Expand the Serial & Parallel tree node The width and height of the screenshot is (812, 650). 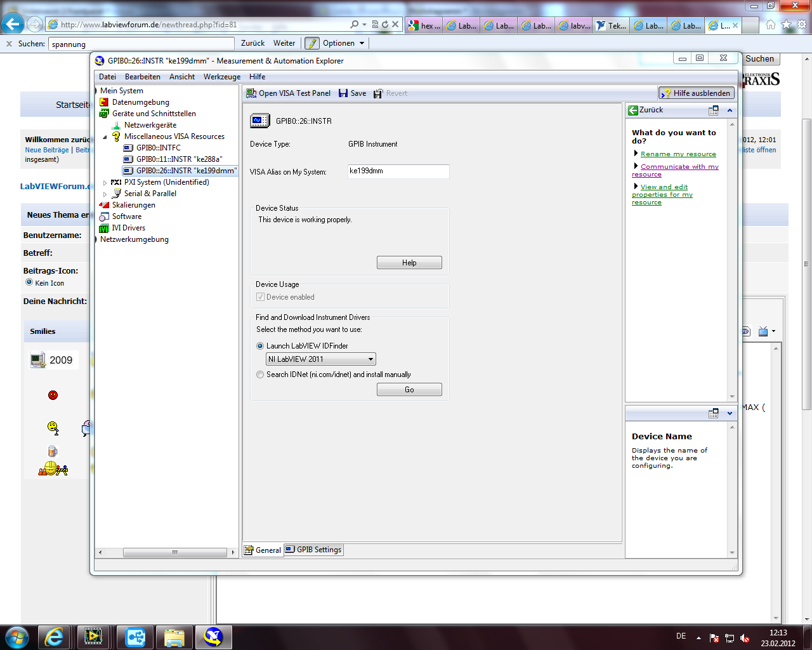(105, 194)
